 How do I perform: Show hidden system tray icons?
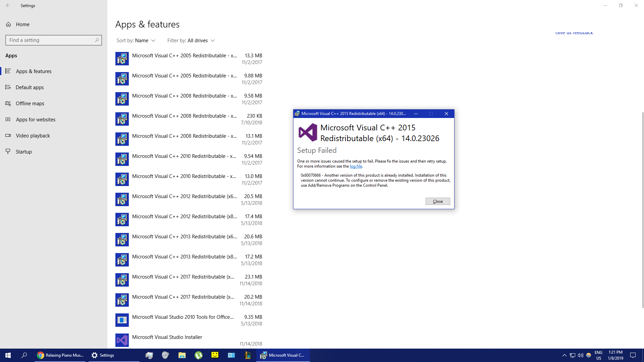tap(564, 355)
